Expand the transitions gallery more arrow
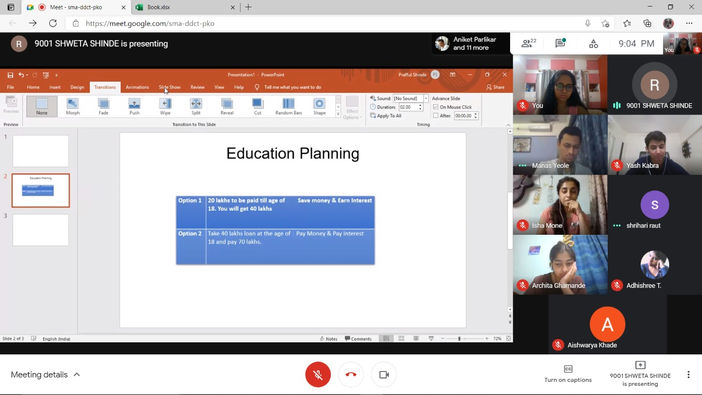Image resolution: width=702 pixels, height=395 pixels. coord(338,115)
